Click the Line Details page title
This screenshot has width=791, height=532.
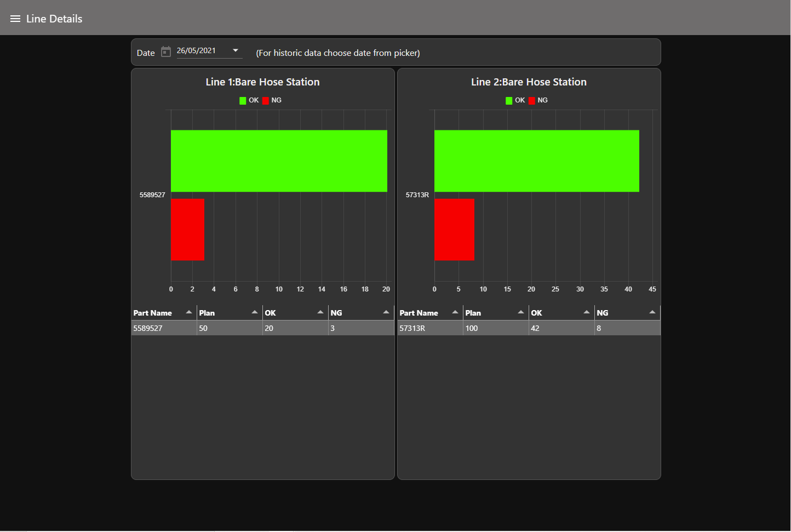(x=54, y=19)
